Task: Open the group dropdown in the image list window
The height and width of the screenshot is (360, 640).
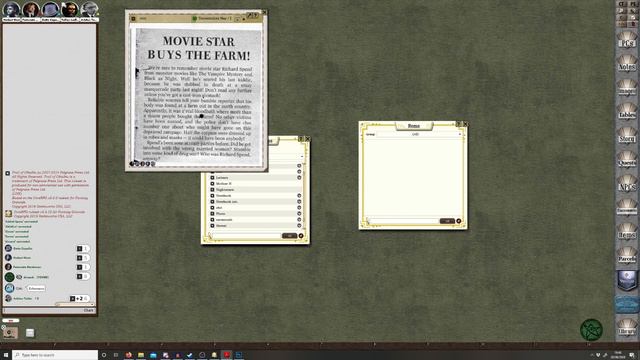Action: pyautogui.click(x=302, y=156)
